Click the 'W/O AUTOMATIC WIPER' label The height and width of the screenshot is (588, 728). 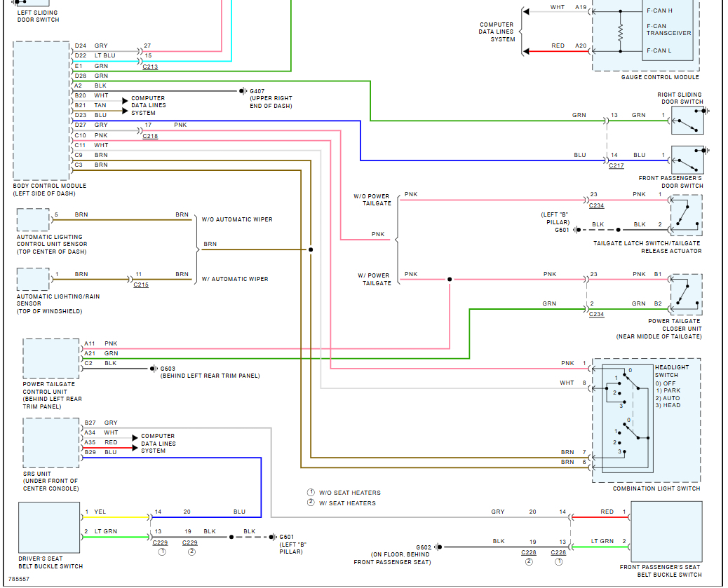click(x=237, y=219)
